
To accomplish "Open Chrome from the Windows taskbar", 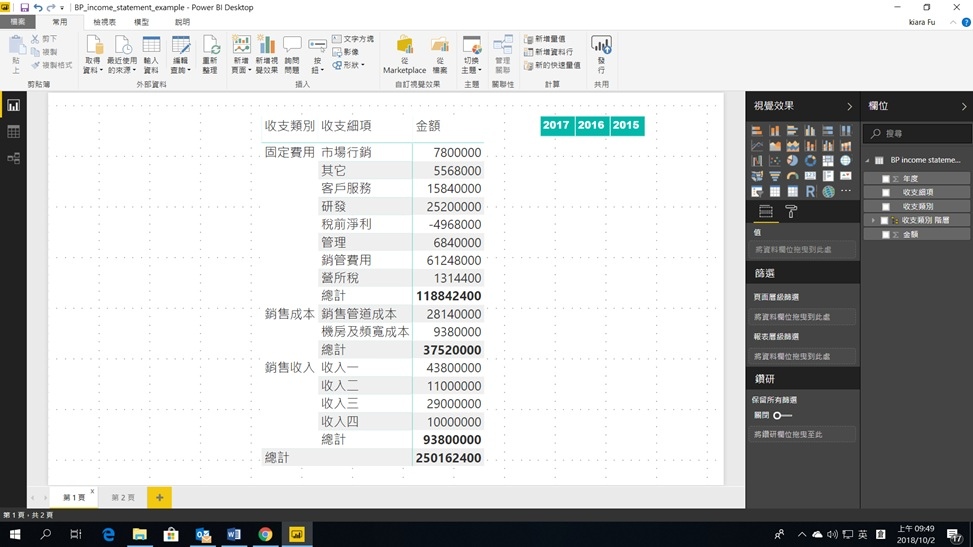I will click(x=265, y=534).
